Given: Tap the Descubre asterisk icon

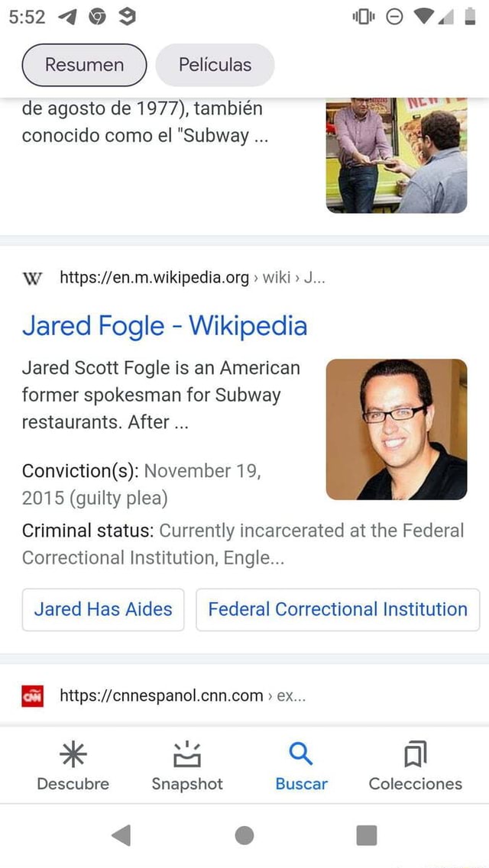Looking at the screenshot, I should [73, 754].
